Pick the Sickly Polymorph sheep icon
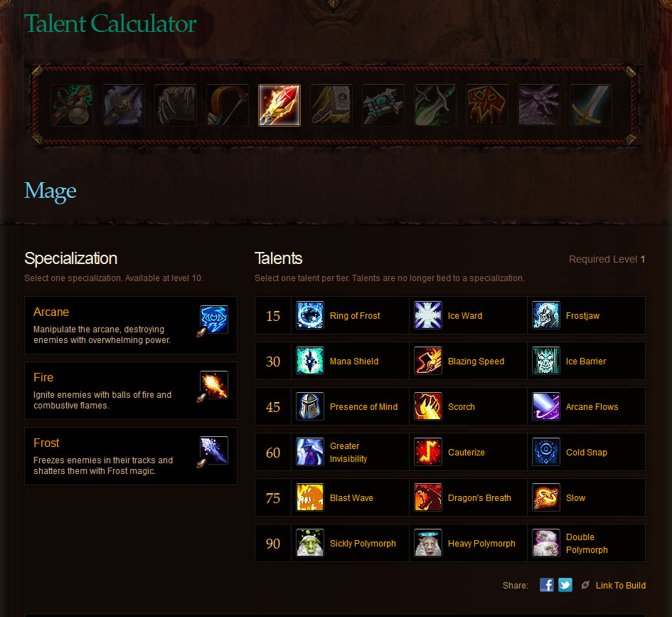Screen dimensions: 672x617 pyautogui.click(x=309, y=543)
